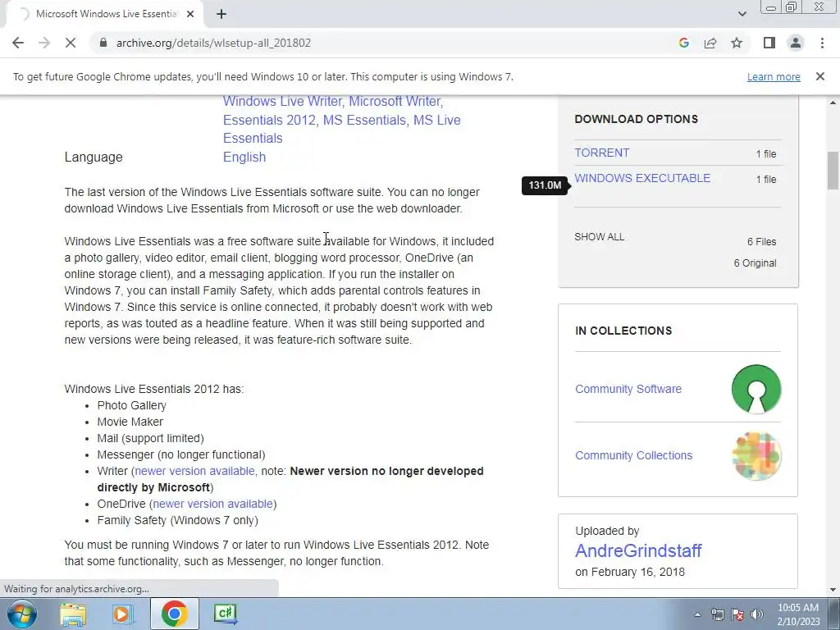This screenshot has width=840, height=630.
Task: Open the Essentials 2012 topic link
Action: 269,120
